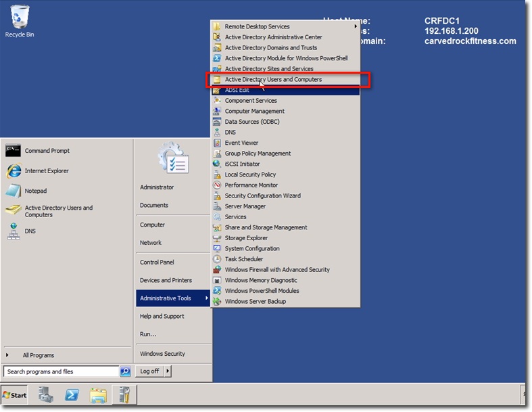
Task: Click Performance Monitor icon
Action: (217, 185)
